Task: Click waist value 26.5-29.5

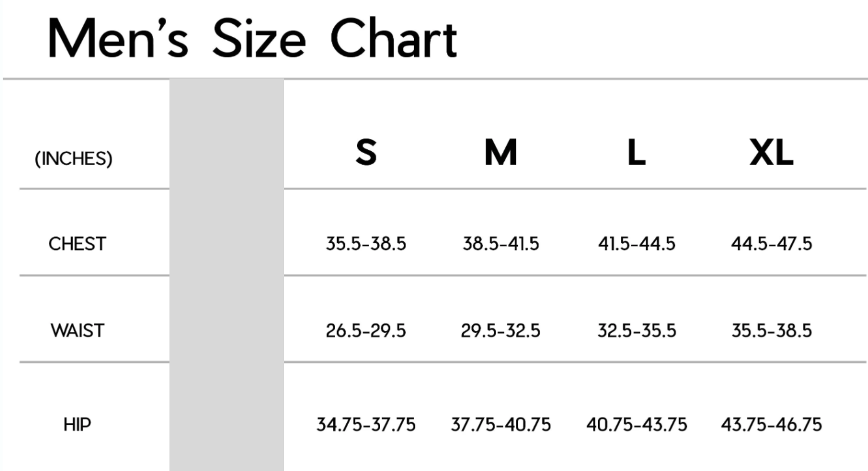Action: pyautogui.click(x=366, y=330)
